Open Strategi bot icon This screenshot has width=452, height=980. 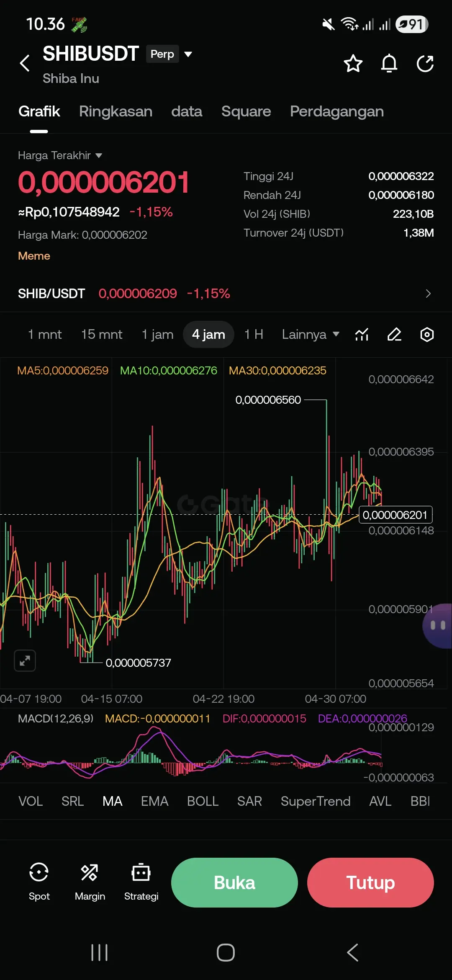[x=141, y=882]
